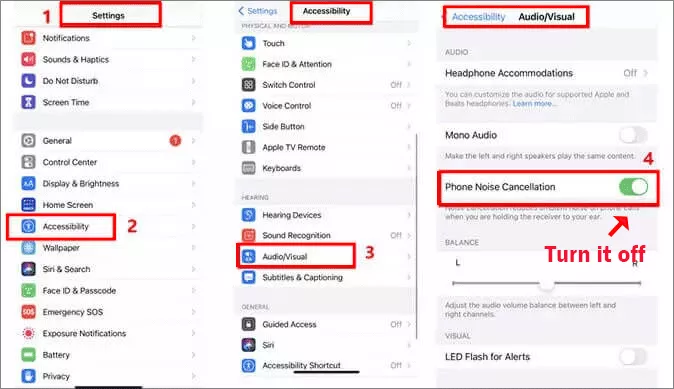Tap the Side Button icon
Viewport: 674px width, 389px height.
(248, 126)
